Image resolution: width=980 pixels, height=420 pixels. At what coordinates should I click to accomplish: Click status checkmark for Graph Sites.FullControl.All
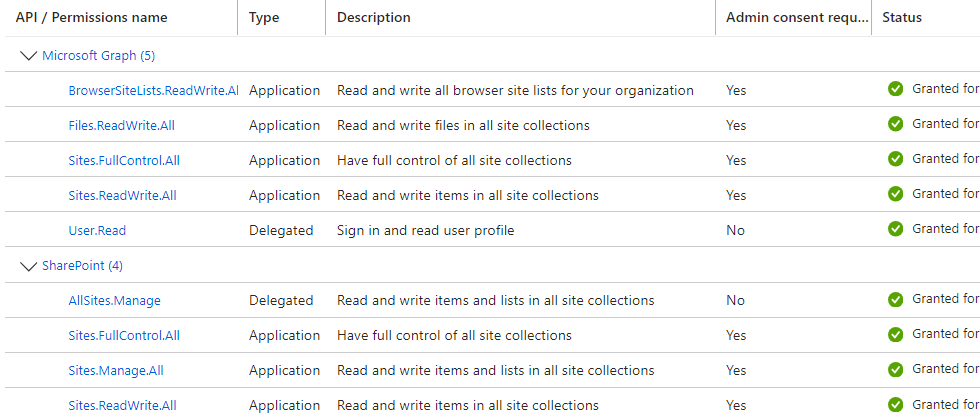coord(895,159)
